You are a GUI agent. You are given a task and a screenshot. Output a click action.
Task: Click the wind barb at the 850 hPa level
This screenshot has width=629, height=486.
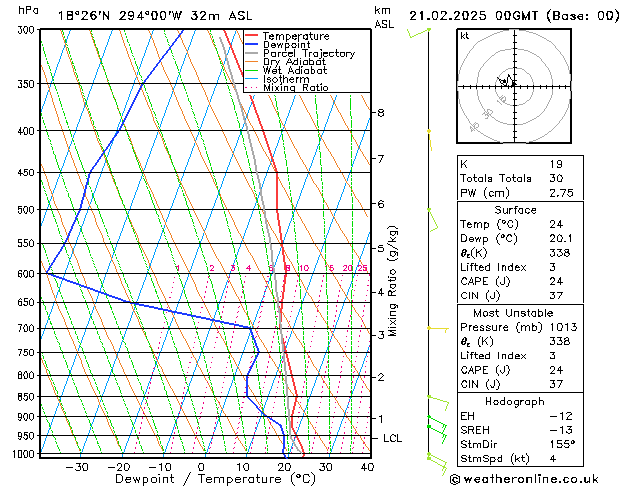tap(438, 403)
